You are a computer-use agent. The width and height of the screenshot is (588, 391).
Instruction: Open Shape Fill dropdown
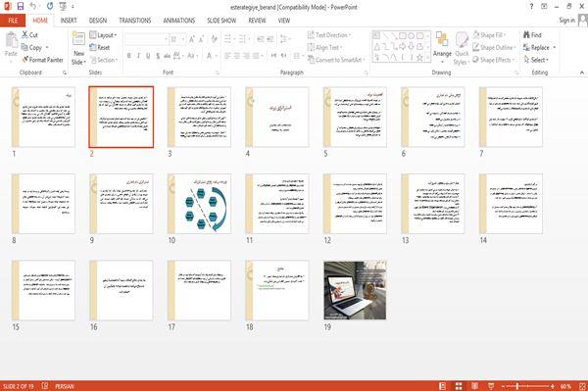[489, 35]
